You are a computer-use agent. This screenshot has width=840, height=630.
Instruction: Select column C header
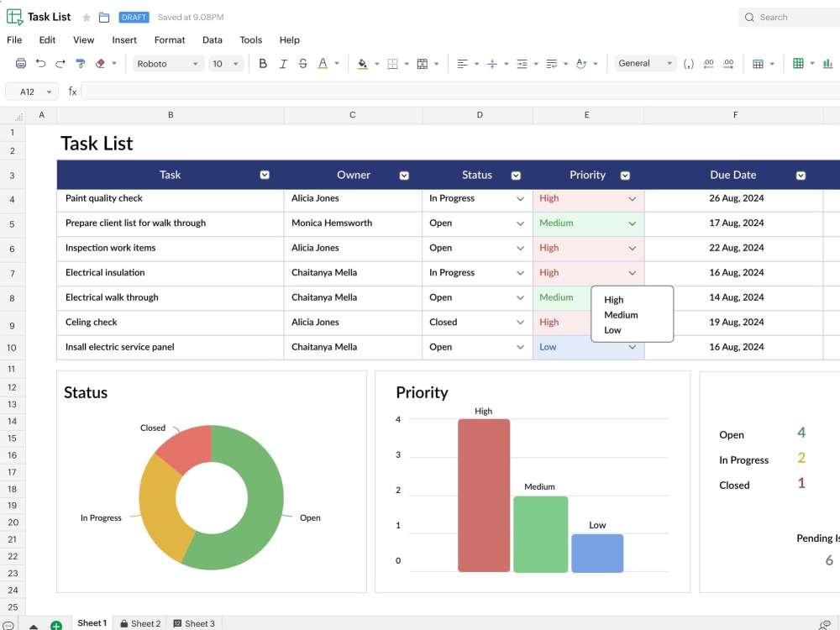(x=353, y=115)
